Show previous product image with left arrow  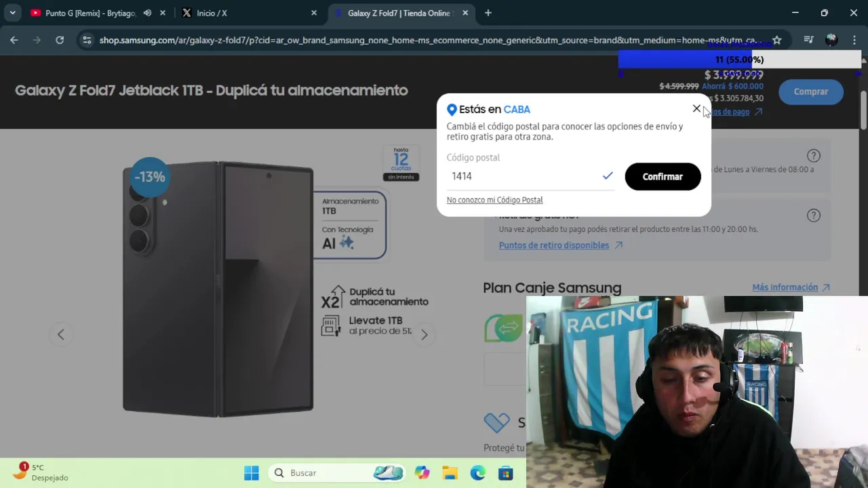[60, 334]
